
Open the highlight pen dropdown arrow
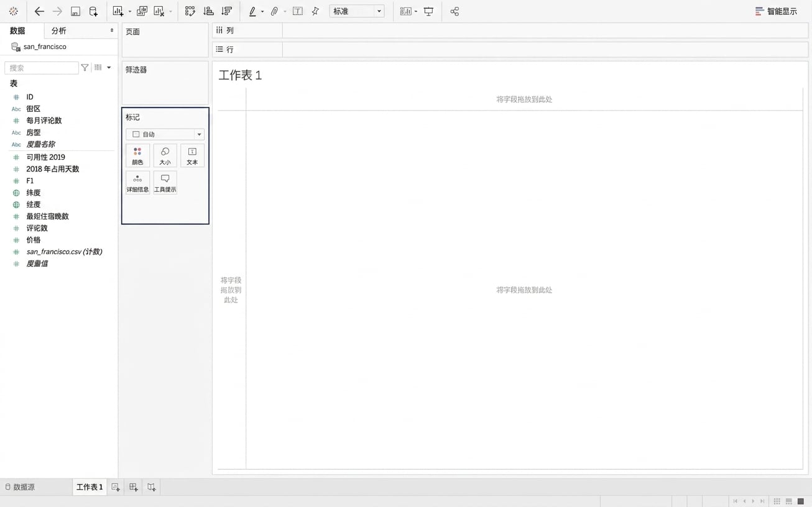click(262, 12)
